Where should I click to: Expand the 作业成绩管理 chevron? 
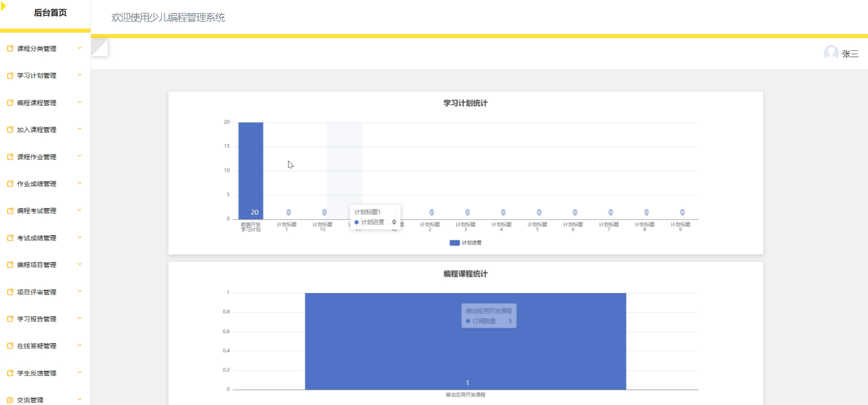point(79,183)
